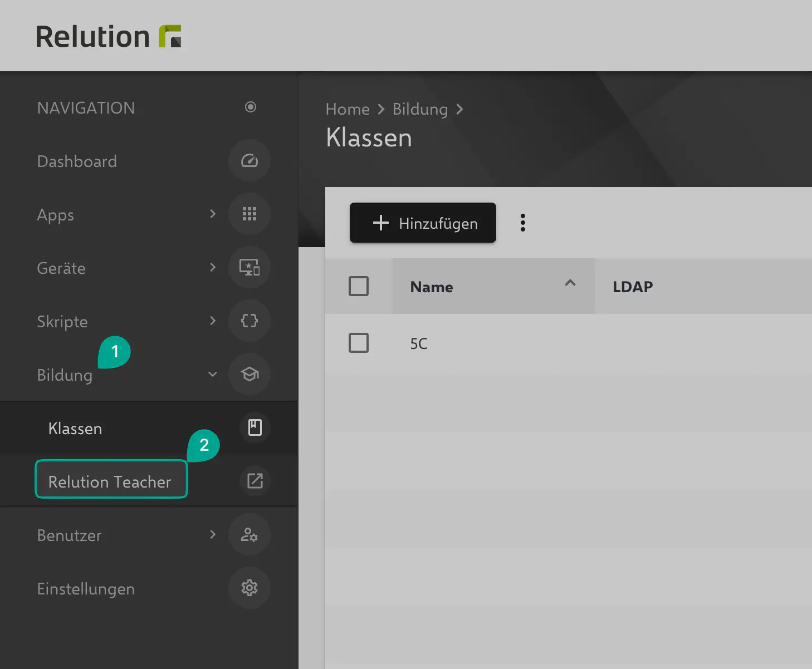The image size is (812, 669).
Task: Click the Hinzufügen button
Action: pyautogui.click(x=422, y=223)
